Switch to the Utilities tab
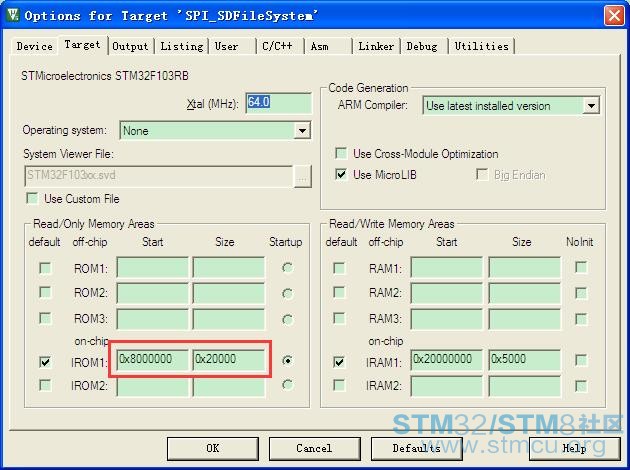Image resolution: width=630 pixels, height=470 pixels. click(x=481, y=46)
